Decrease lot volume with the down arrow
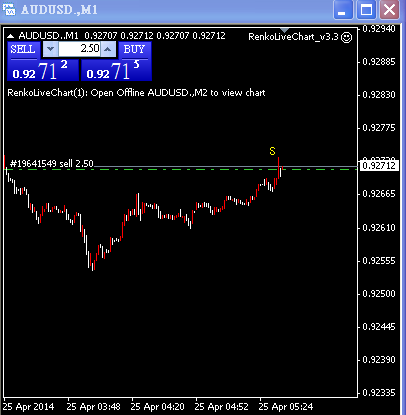The height and width of the screenshot is (415, 406). (51, 49)
